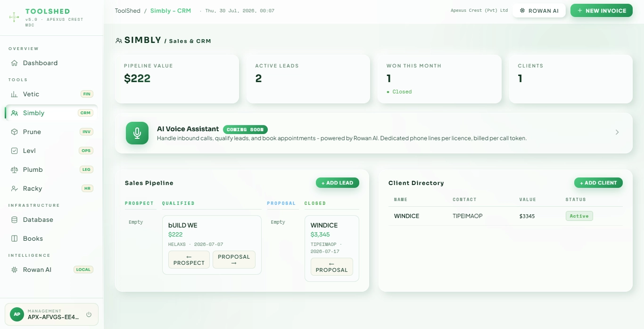Click the Active Leads card
The image size is (644, 329).
(308, 79)
